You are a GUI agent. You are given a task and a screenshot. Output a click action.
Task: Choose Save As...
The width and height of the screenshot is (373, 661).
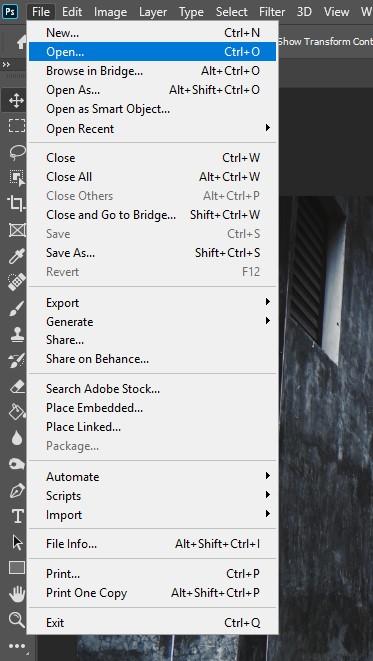[152, 253]
